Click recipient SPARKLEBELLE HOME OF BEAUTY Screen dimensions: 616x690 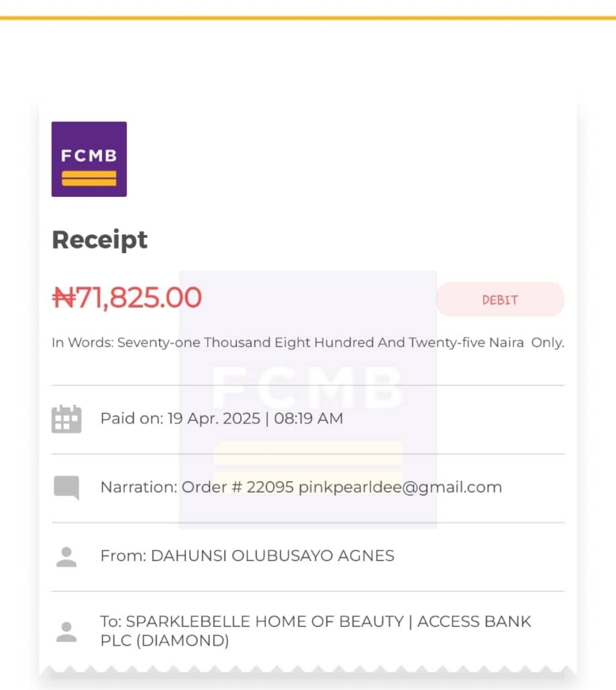coord(265,622)
